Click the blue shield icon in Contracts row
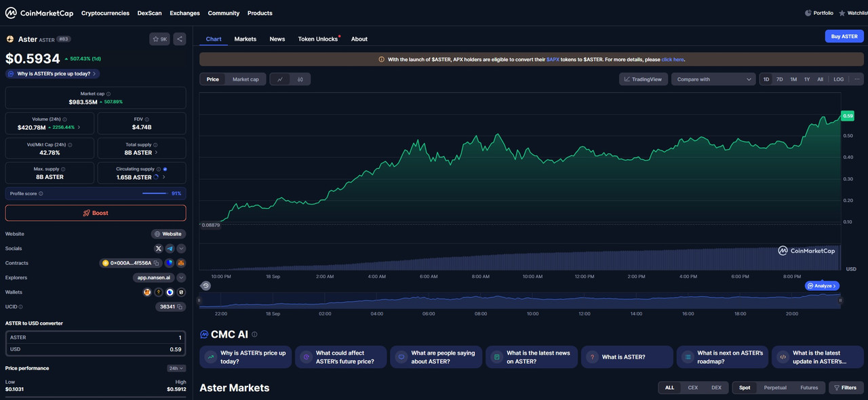Viewport: 868px width, 400px height. pos(170,263)
